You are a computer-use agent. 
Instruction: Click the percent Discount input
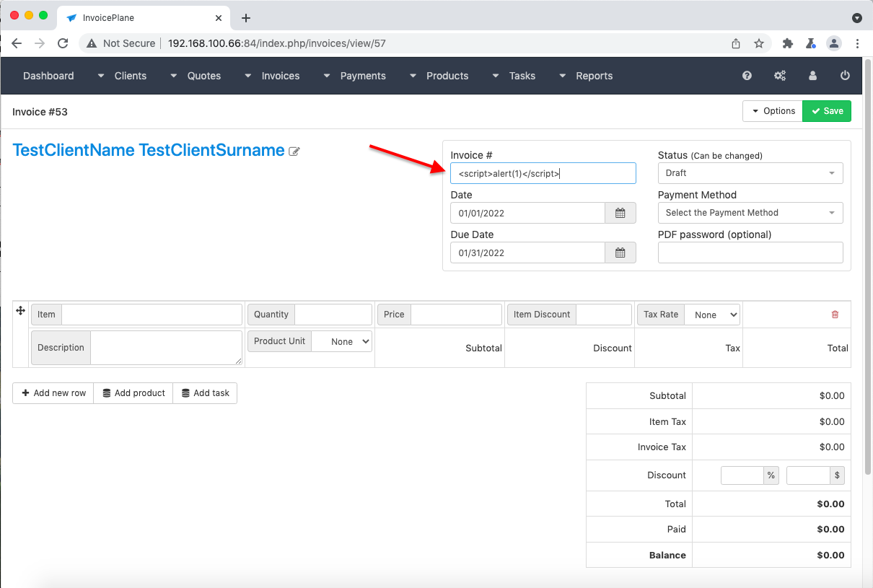pos(742,475)
